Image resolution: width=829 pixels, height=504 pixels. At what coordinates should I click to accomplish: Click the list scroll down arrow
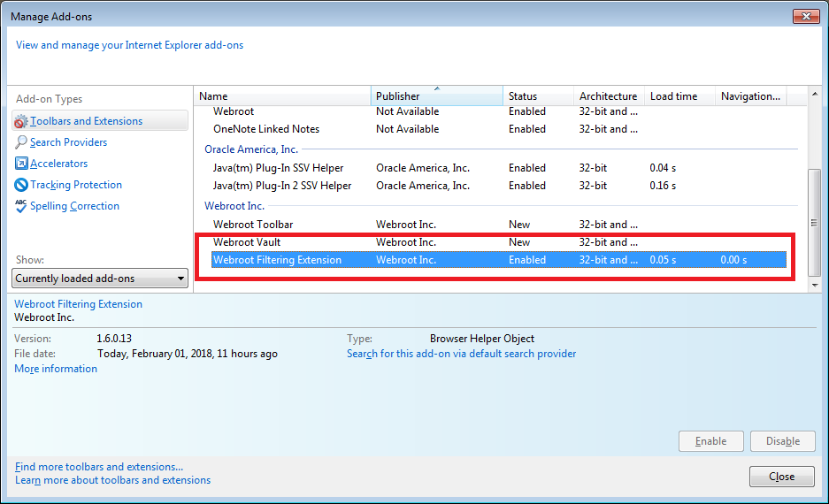pos(815,286)
